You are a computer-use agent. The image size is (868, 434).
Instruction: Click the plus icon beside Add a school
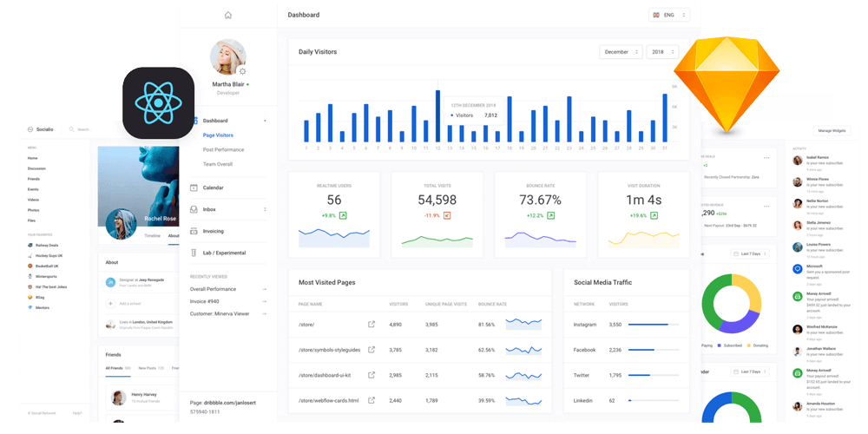[110, 303]
